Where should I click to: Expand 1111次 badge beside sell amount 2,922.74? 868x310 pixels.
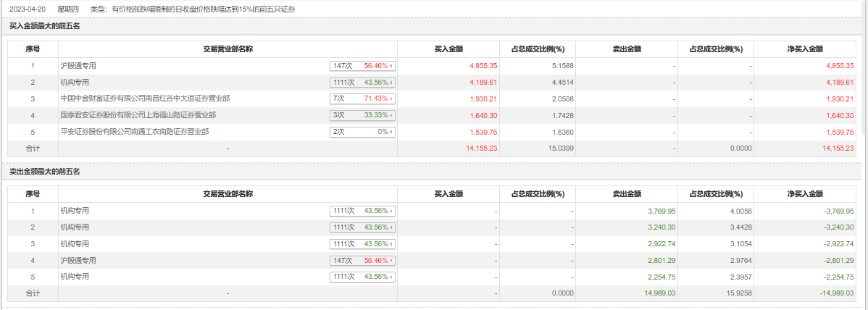click(x=363, y=244)
